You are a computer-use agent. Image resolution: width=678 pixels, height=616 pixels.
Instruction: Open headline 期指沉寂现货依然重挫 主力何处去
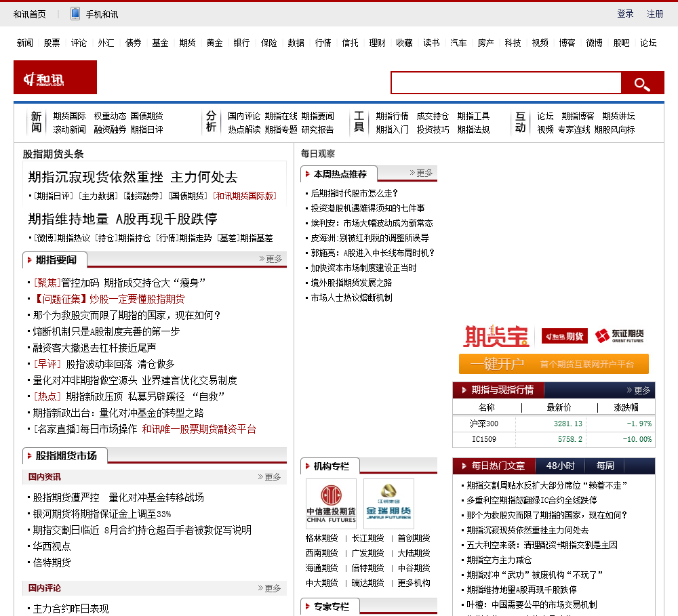pyautogui.click(x=133, y=177)
